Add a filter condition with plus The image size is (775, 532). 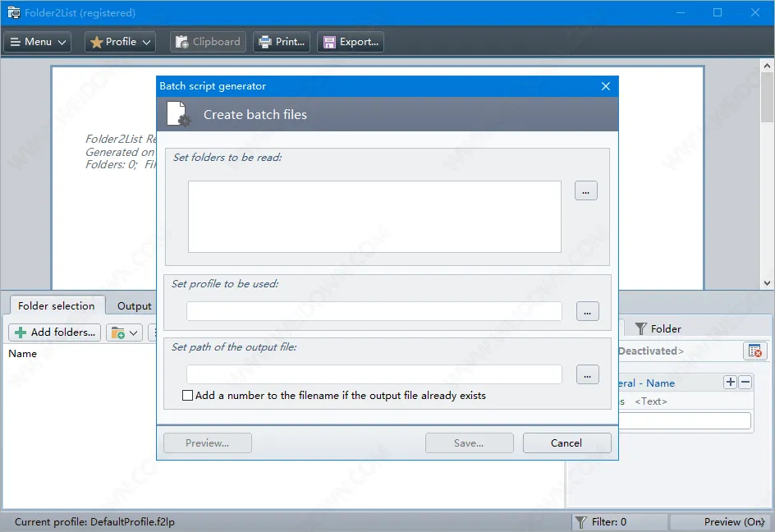coord(730,383)
